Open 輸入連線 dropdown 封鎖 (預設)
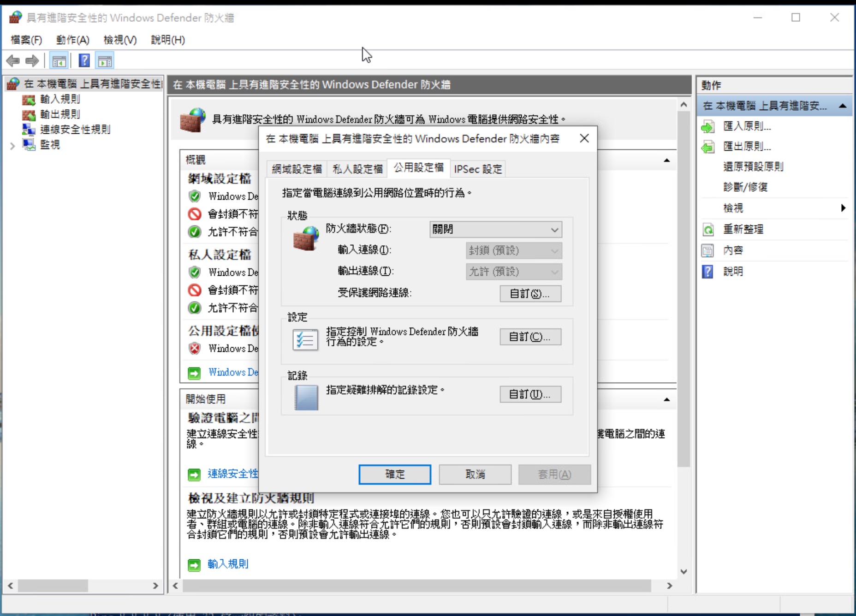The height and width of the screenshot is (616, 856). [x=514, y=250]
